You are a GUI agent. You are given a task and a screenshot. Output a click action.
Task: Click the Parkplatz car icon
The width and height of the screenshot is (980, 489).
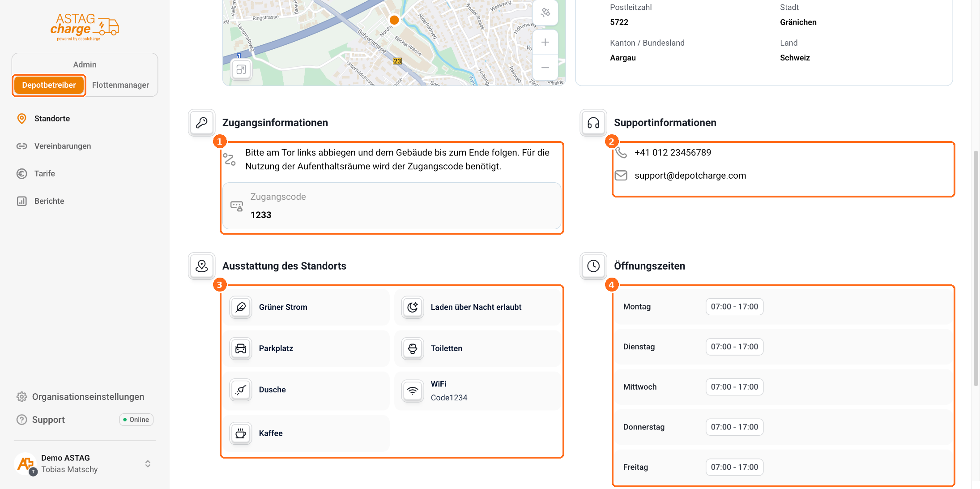click(241, 348)
